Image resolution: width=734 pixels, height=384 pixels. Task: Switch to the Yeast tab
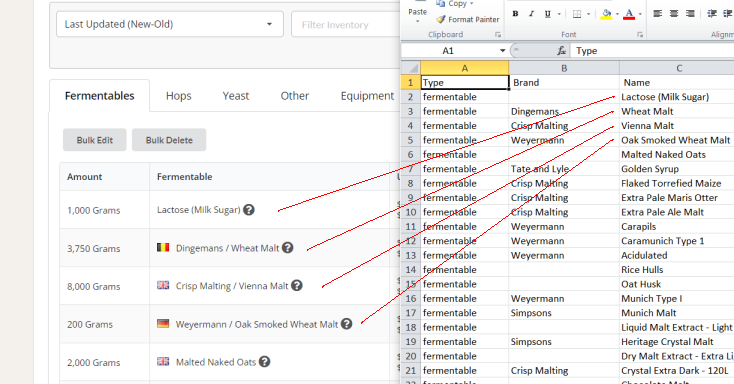point(235,96)
